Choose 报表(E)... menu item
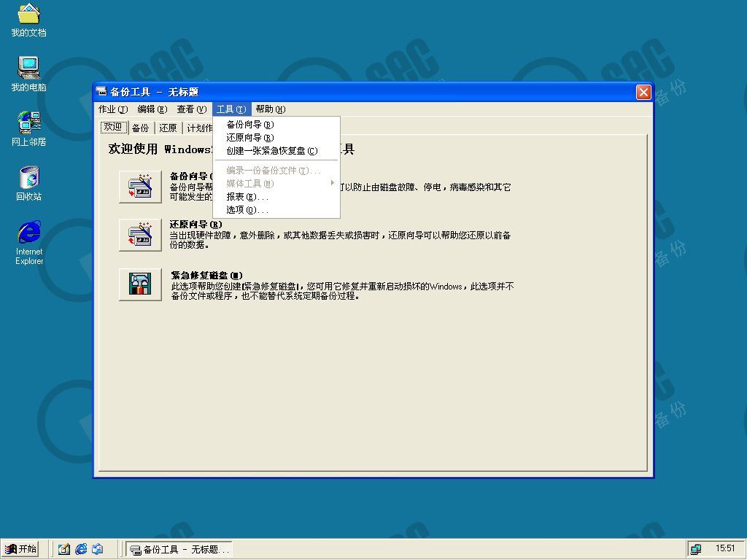Viewport: 747px width, 560px height. click(276, 196)
